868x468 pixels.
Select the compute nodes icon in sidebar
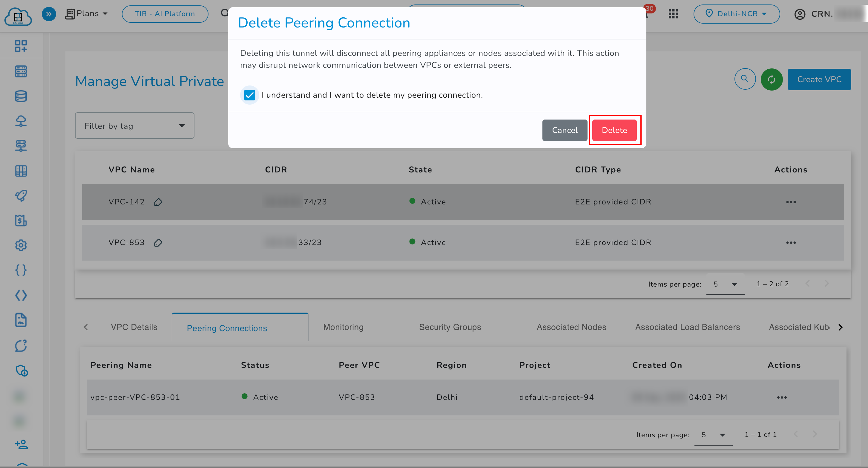coord(21,71)
